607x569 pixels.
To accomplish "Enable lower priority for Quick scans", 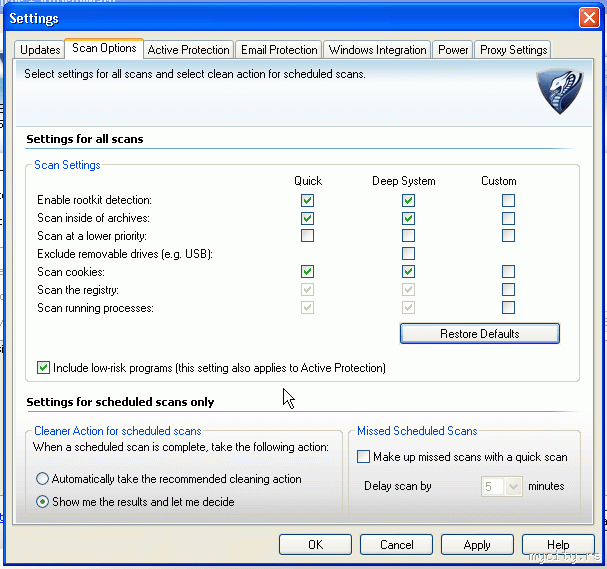I will coord(308,236).
